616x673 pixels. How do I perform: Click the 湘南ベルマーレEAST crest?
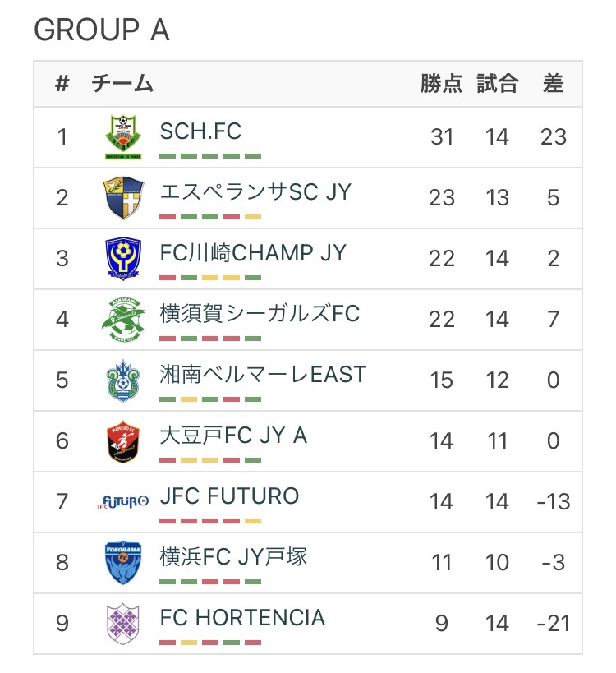point(123,380)
